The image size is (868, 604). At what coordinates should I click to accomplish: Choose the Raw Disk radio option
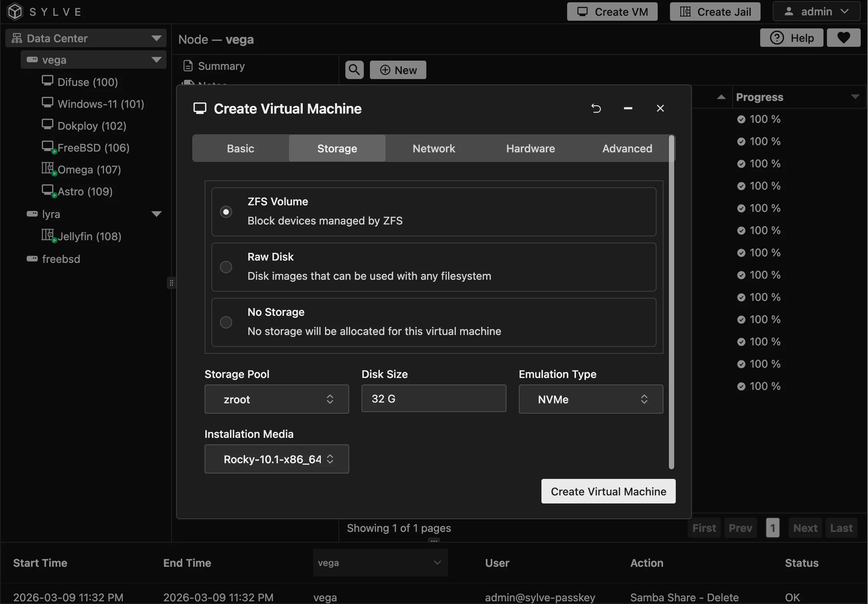(x=226, y=267)
